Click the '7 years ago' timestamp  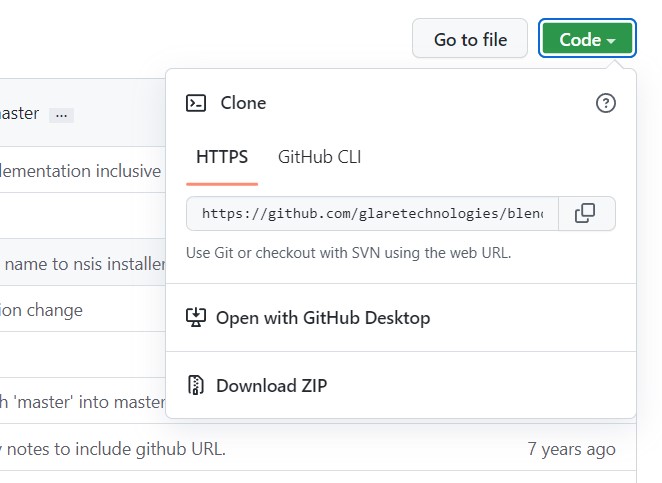tap(571, 449)
